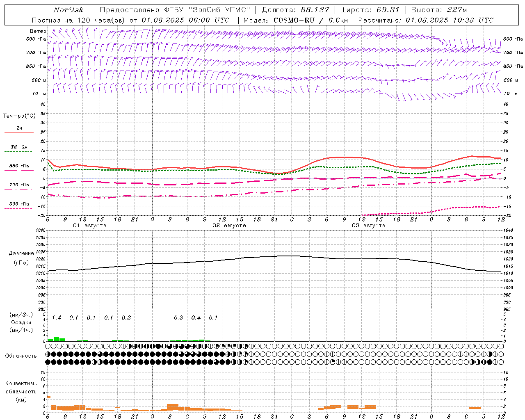
Task: Click the "02 августа" date label
Action: coord(229,226)
